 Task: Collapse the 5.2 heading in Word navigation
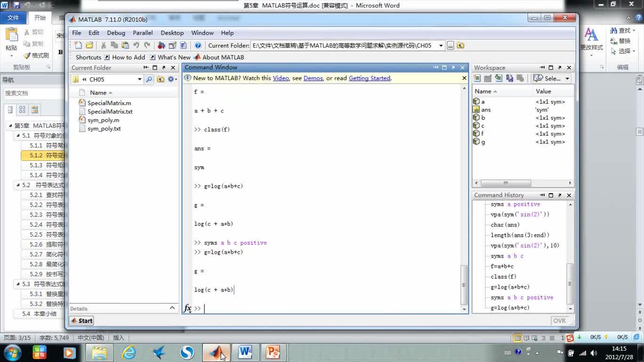point(18,185)
